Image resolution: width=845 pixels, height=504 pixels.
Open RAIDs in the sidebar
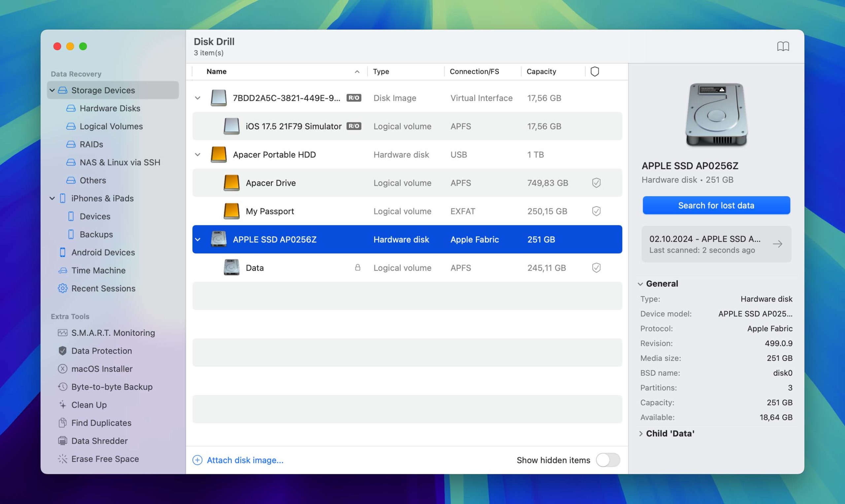pyautogui.click(x=91, y=144)
